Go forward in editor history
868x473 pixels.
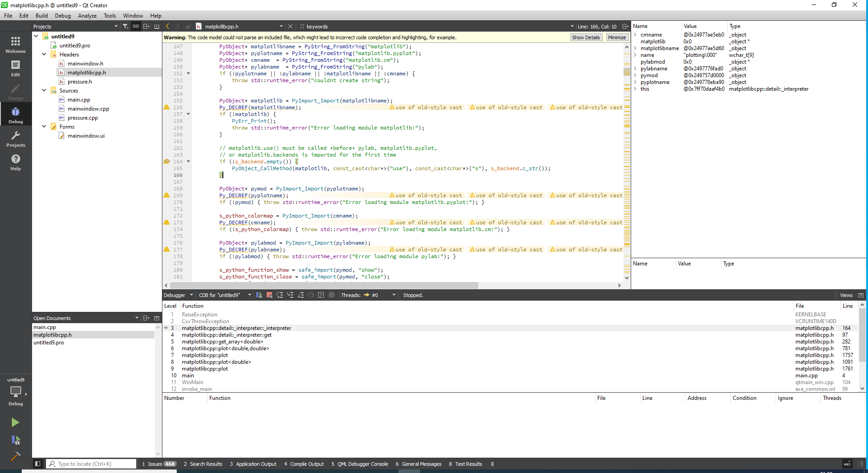coord(177,27)
